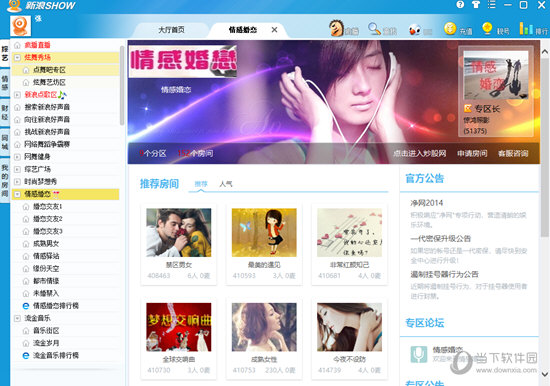
Task: Open the 非常红颜知己 room thumbnail
Action: click(349, 232)
